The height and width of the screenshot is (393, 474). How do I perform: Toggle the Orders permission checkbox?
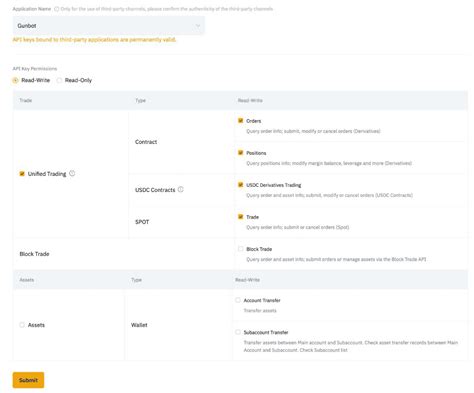pos(240,121)
